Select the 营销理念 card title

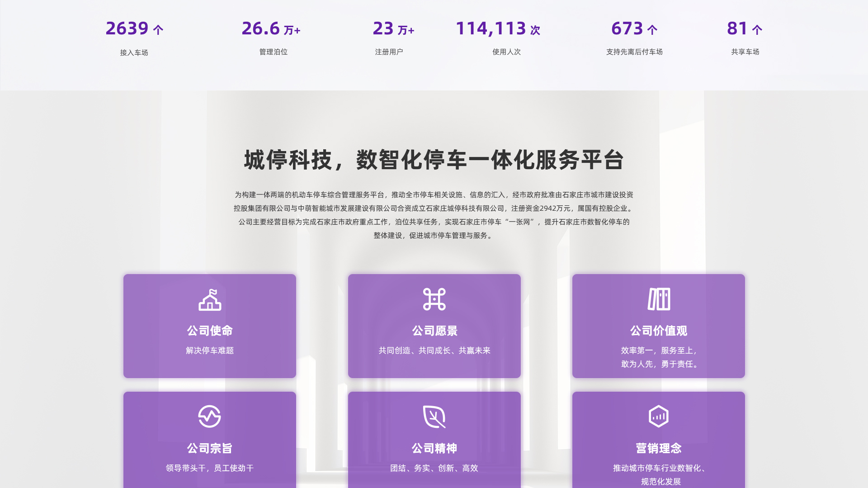659,449
